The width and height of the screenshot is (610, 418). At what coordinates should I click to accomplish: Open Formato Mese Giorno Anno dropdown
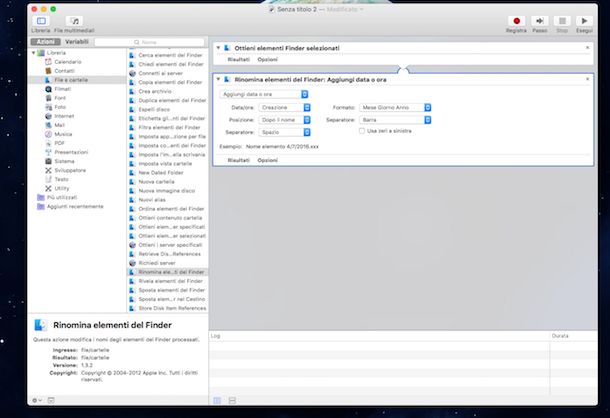click(395, 107)
